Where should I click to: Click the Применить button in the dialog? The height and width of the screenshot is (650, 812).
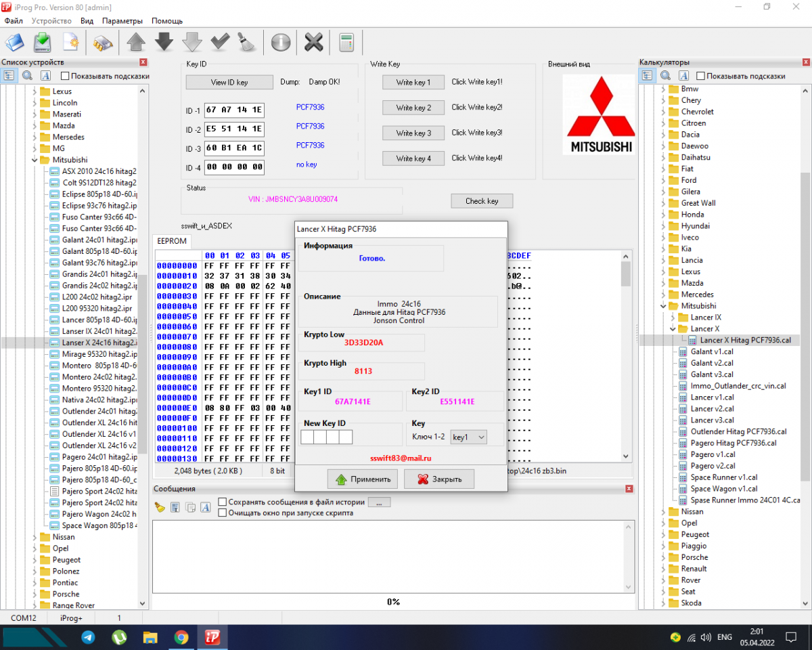(x=363, y=479)
